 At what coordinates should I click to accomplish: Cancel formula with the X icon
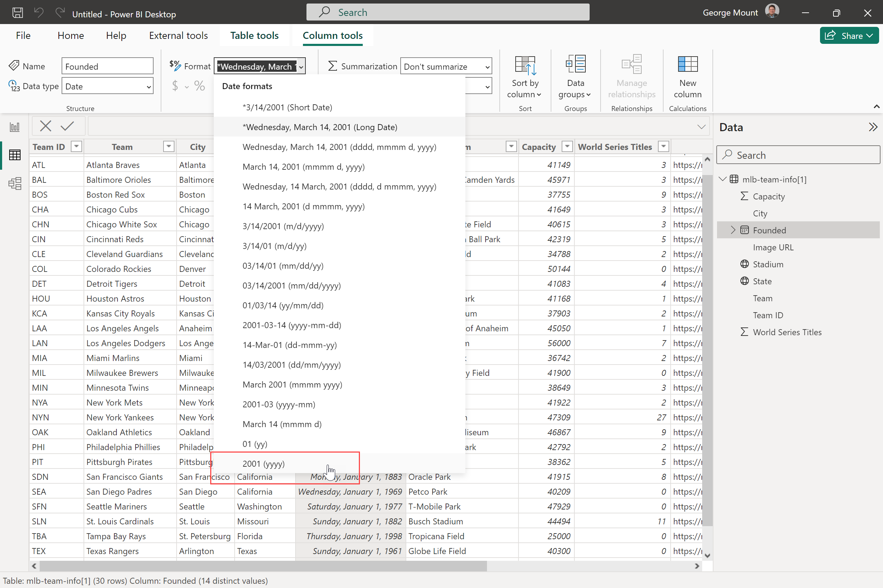click(x=45, y=126)
